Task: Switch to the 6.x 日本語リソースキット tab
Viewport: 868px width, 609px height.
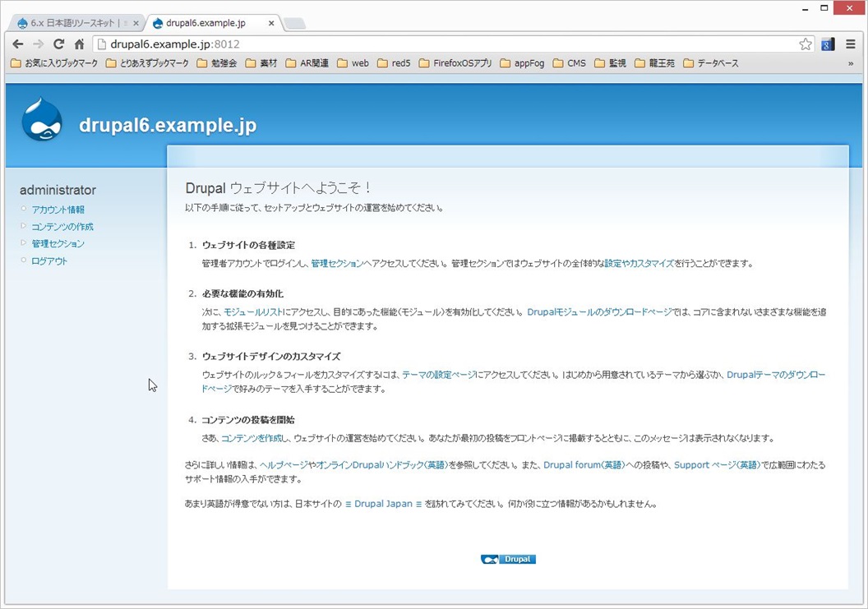Action: tap(76, 23)
